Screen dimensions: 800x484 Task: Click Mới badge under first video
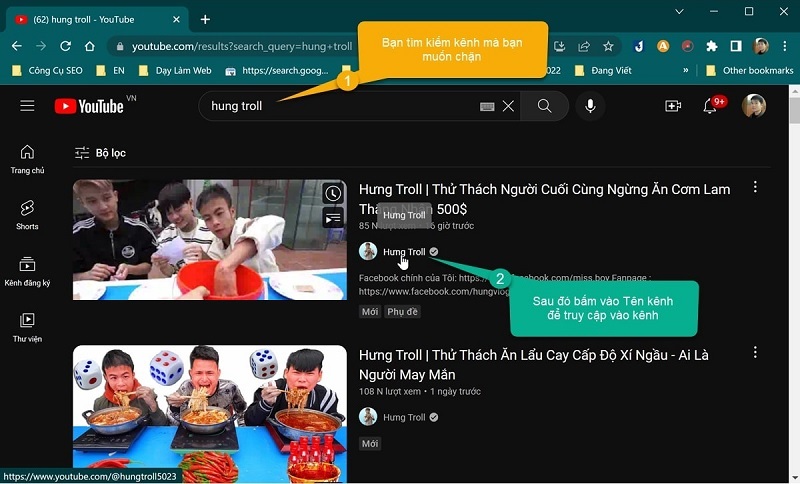click(x=370, y=312)
